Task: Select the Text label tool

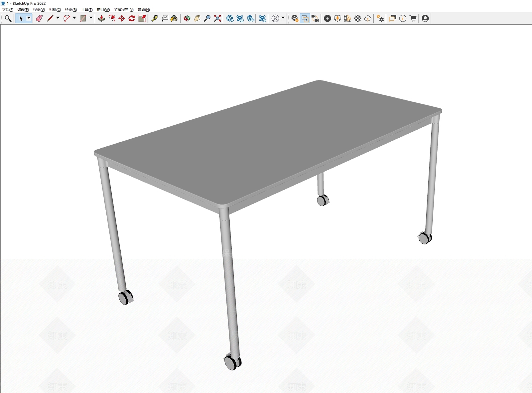Action: (165, 18)
